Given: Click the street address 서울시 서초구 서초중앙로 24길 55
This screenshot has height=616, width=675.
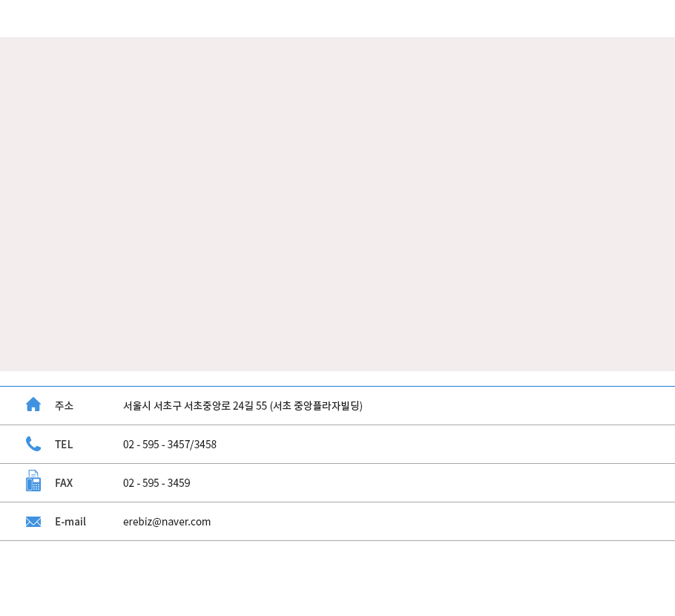Looking at the screenshot, I should 194,406.
